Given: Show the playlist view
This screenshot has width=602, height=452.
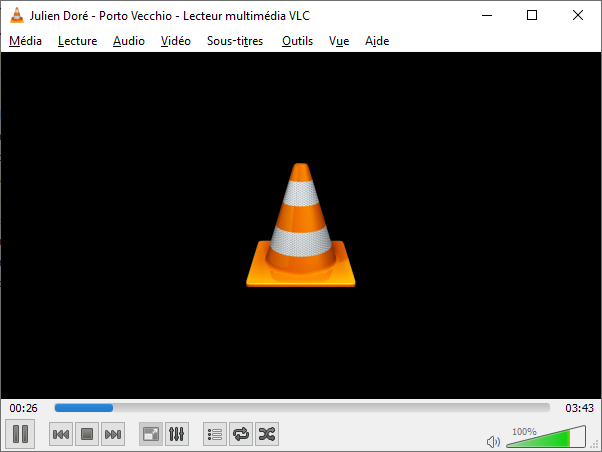Looking at the screenshot, I should point(215,434).
